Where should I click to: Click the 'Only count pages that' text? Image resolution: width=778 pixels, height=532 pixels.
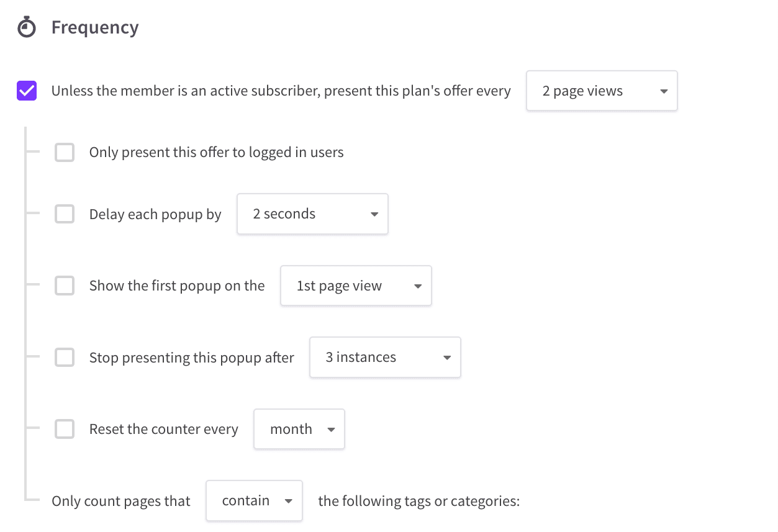(x=121, y=501)
